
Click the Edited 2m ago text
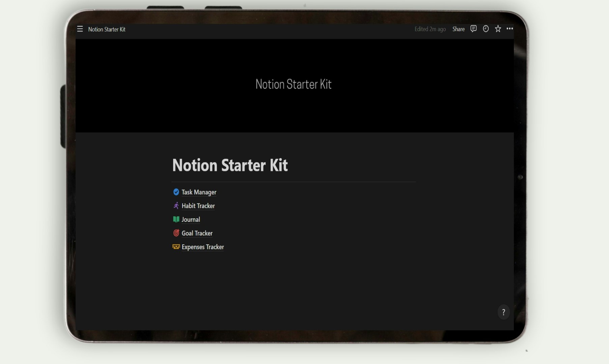(x=430, y=29)
